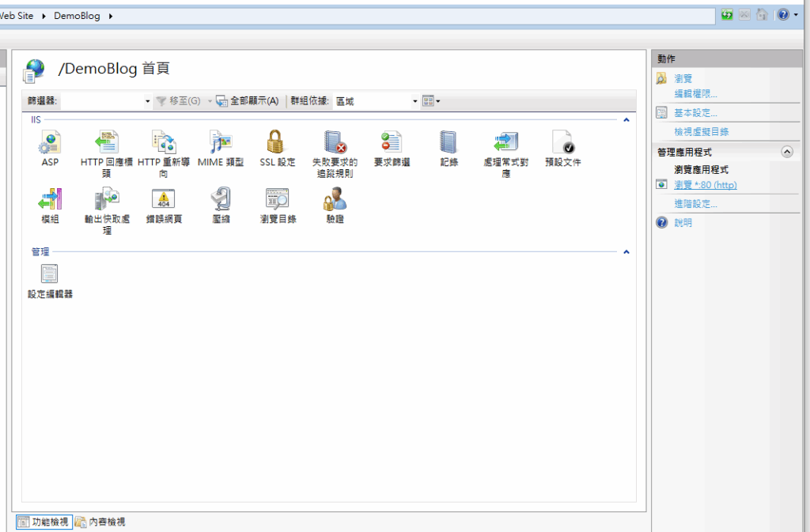
Task: Switch to the 功能檢視 tab
Action: 44,522
